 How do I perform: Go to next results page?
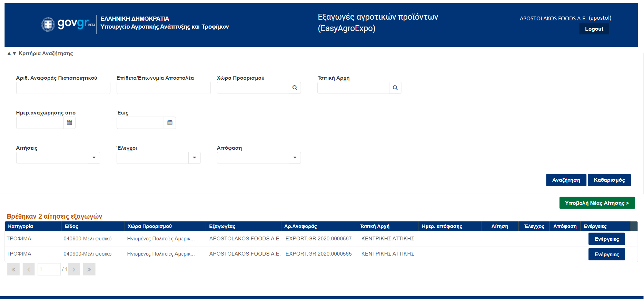click(74, 269)
